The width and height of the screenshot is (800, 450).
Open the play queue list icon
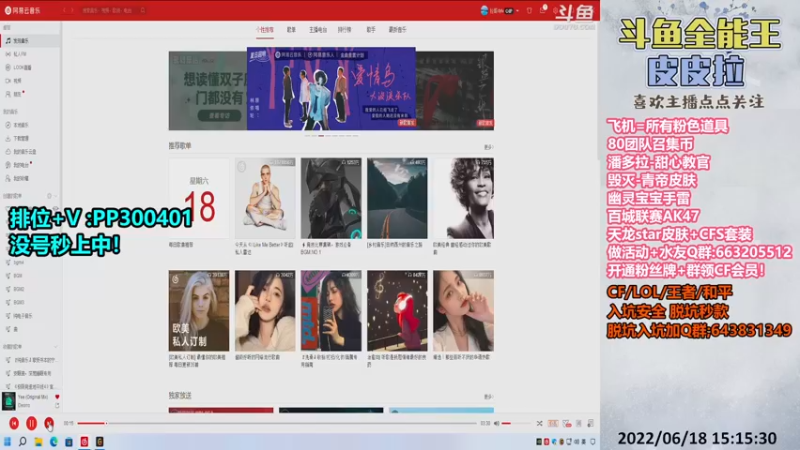coord(590,423)
